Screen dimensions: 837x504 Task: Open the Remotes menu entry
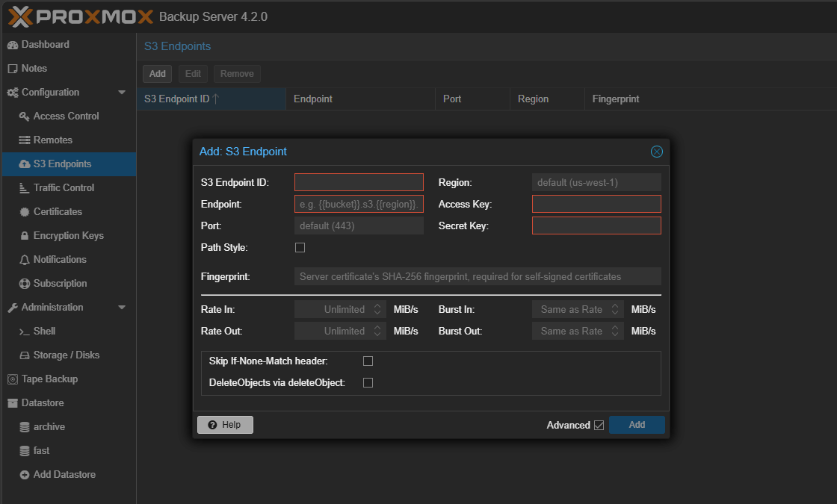coord(52,140)
